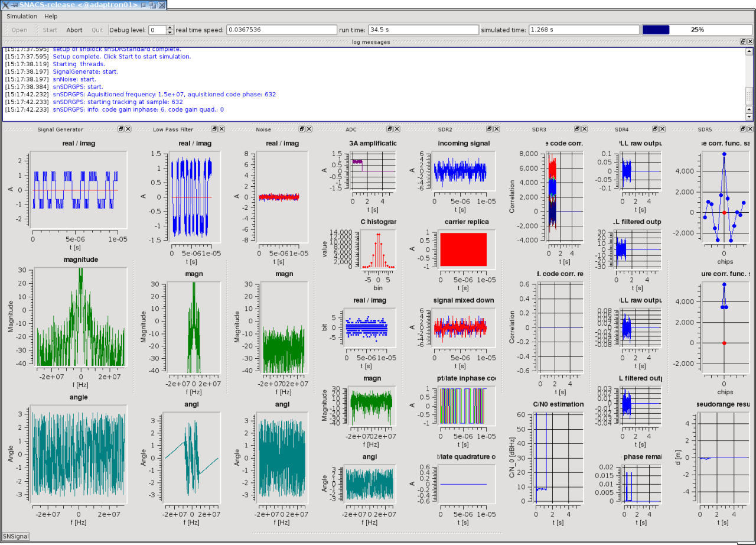Click the 'Starting threads.' log line

point(78,64)
